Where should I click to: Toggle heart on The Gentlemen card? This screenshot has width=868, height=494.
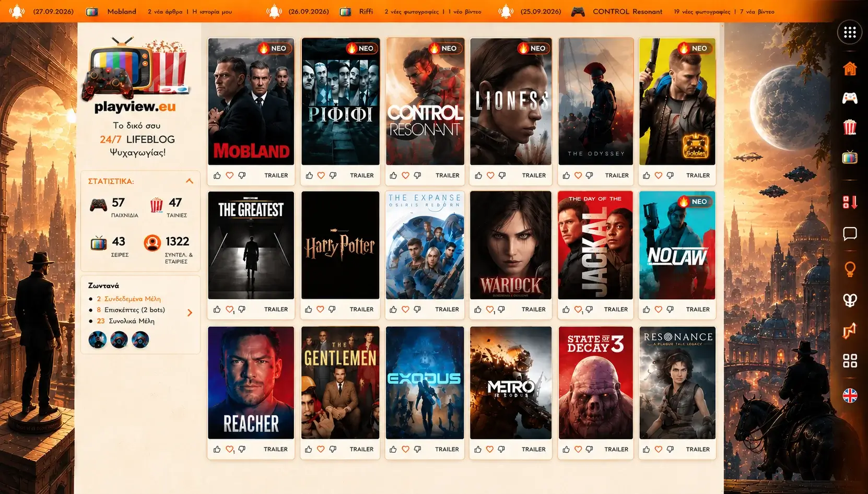click(321, 449)
